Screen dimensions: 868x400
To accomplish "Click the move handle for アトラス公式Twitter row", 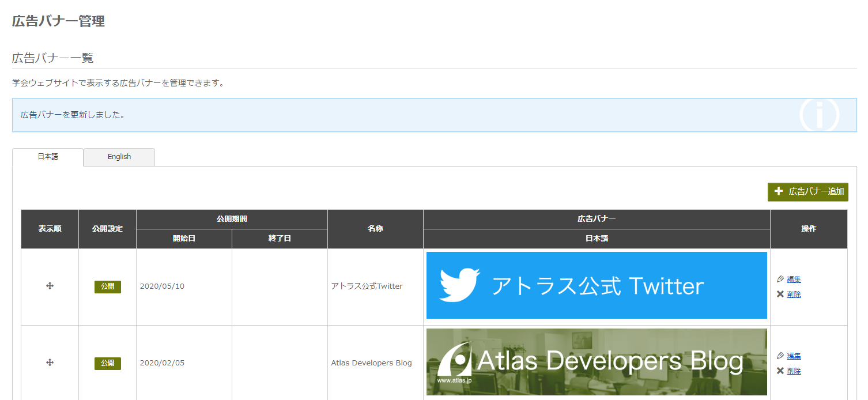I will (50, 286).
